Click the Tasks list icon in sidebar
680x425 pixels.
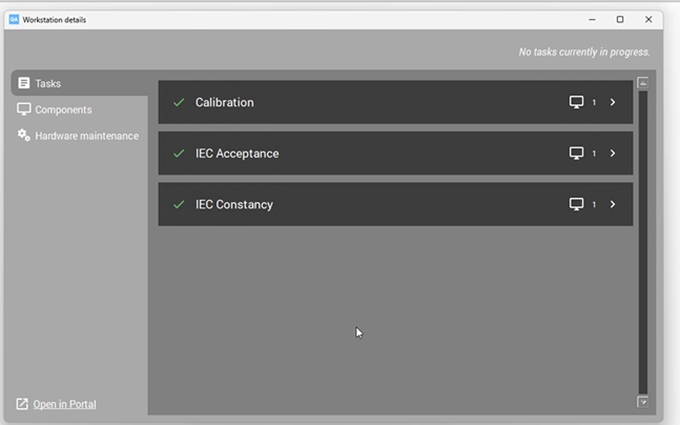pos(24,83)
